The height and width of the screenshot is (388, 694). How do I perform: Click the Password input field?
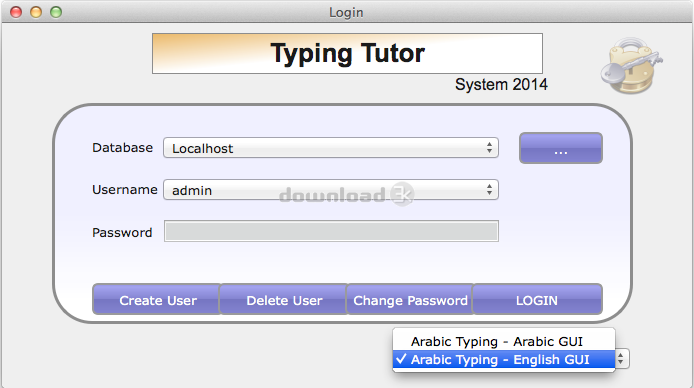click(331, 231)
